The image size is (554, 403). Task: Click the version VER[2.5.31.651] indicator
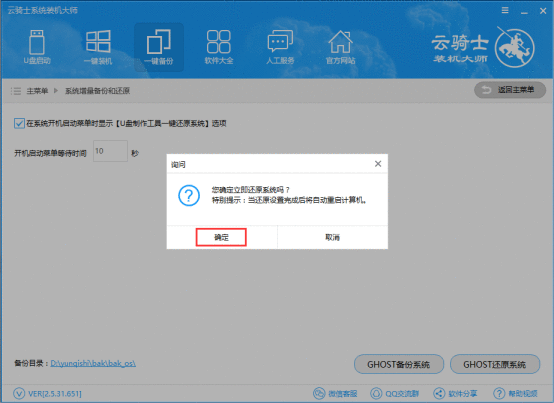(x=47, y=393)
